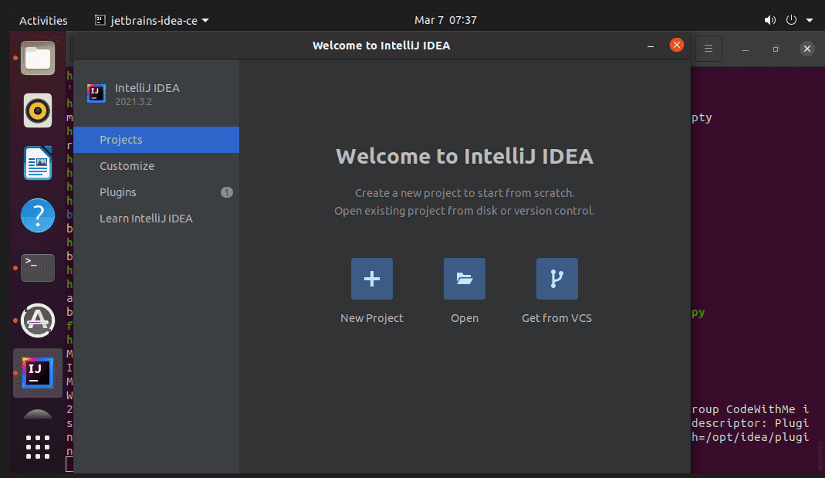The height and width of the screenshot is (478, 825).
Task: Click the version text 2021.3.2
Action: click(134, 102)
